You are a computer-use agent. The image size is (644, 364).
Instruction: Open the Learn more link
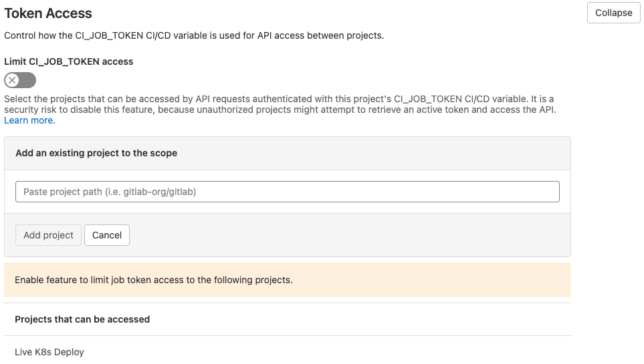[x=29, y=120]
